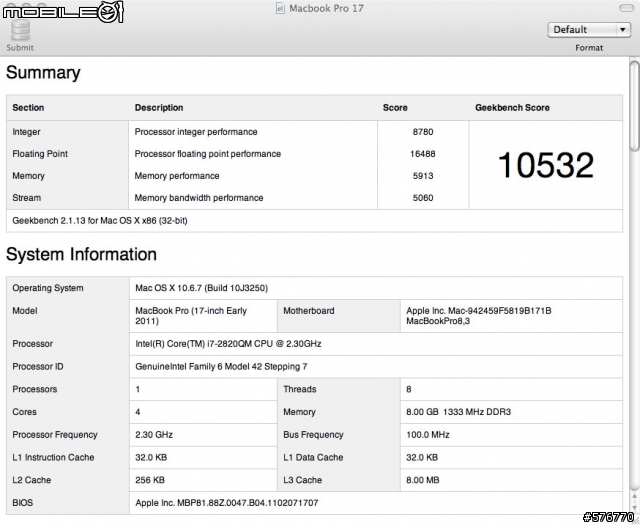Click the Cores value 4
The image size is (640, 525).
pos(138,412)
